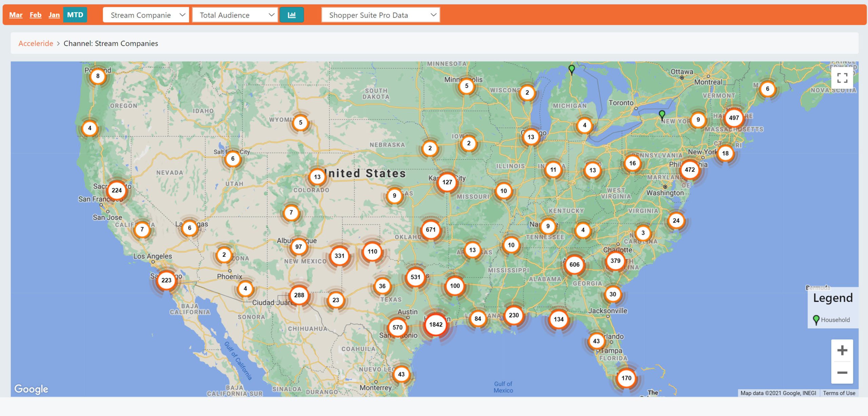Click the 531 cluster near Dallas

(x=415, y=277)
